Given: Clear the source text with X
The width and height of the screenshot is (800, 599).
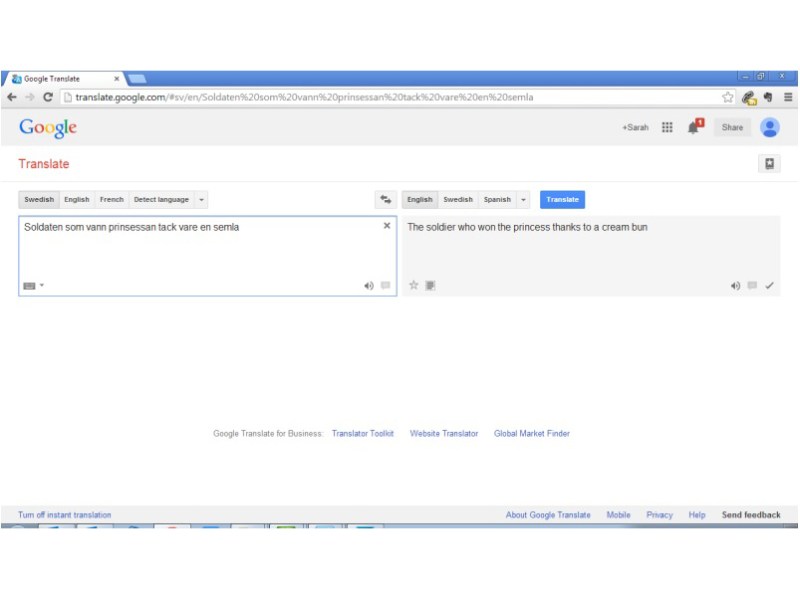Looking at the screenshot, I should pyautogui.click(x=387, y=226).
